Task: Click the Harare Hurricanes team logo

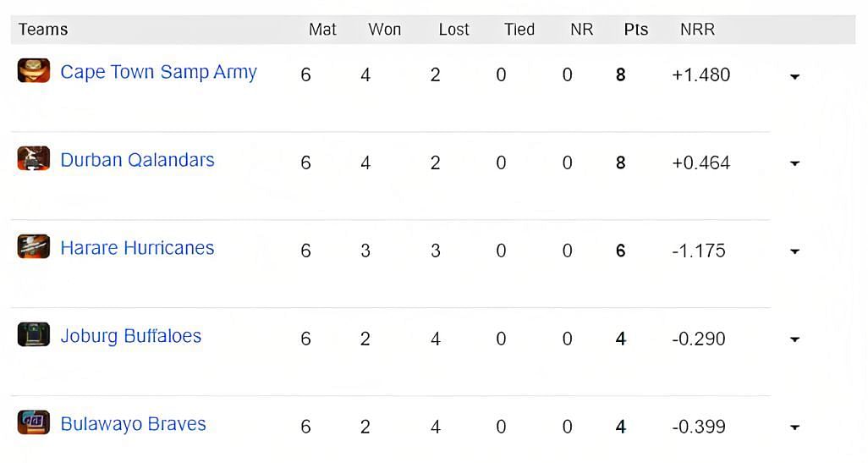Action: point(34,246)
